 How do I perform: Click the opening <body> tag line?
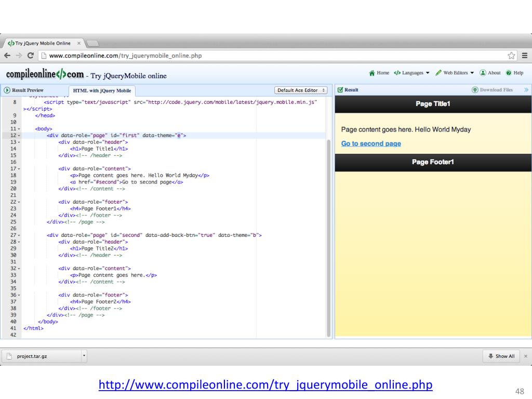(x=44, y=129)
